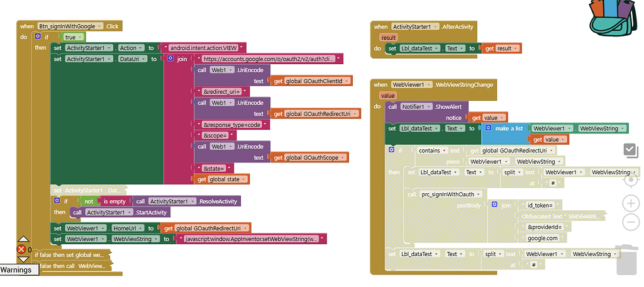644x287 pixels.
Task: Click the android.intent.action.VIEW text field
Action: tap(207, 48)
